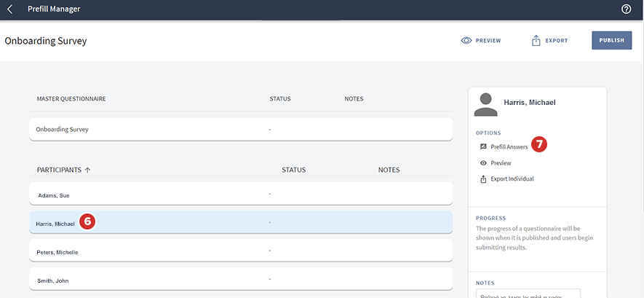Click the participants STATUS column header

[293, 170]
